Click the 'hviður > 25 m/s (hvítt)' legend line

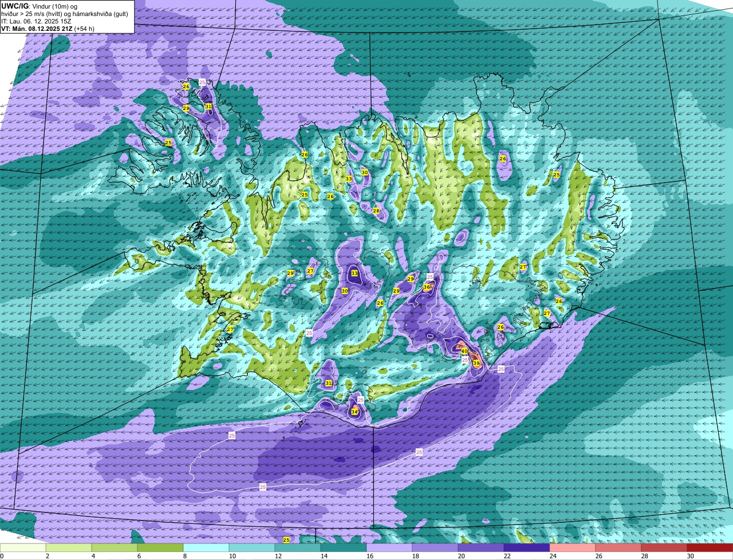[65, 14]
